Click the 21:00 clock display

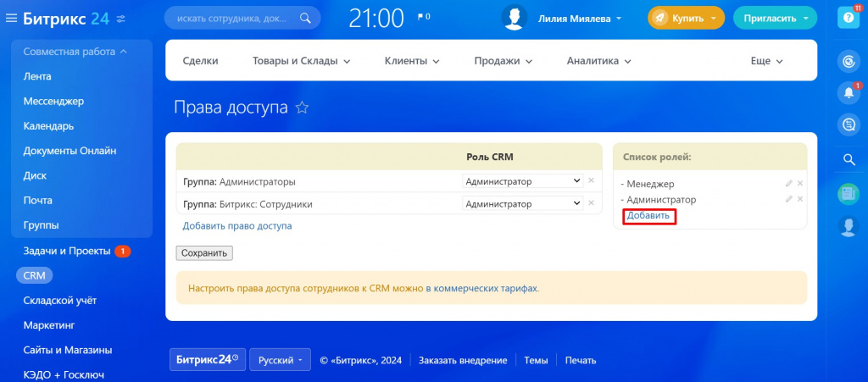[376, 19]
